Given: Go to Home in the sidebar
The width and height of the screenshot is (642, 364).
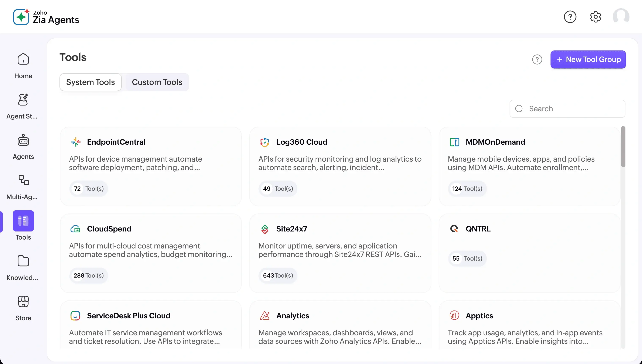Looking at the screenshot, I should coord(23,66).
